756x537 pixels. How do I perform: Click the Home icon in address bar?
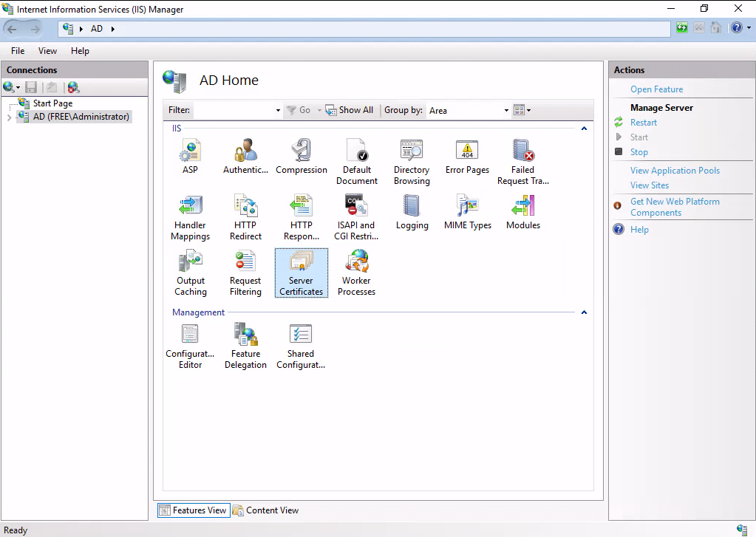716,27
